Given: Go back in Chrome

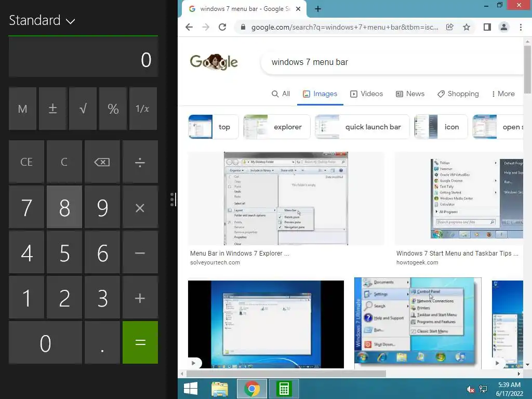Looking at the screenshot, I should (189, 27).
